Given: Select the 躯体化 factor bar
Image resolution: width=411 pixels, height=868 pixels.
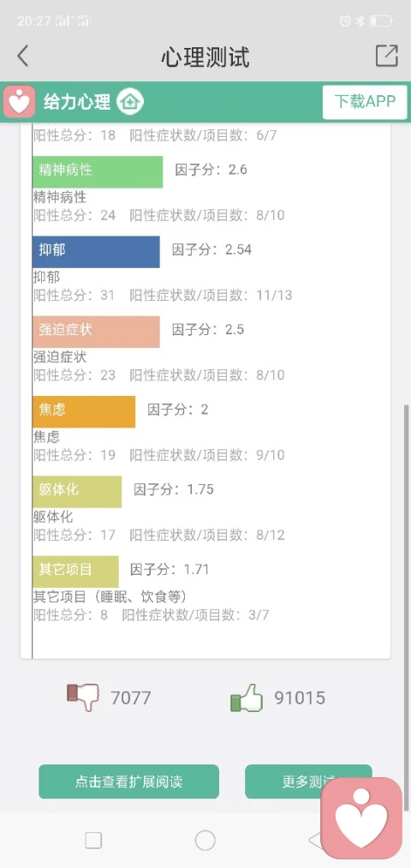Looking at the screenshot, I should [77, 492].
